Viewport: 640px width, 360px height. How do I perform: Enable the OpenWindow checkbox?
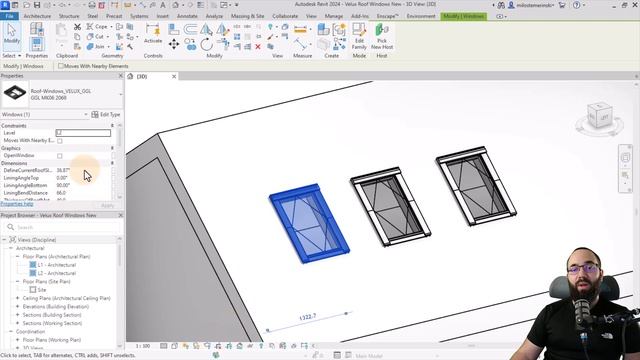pos(60,156)
